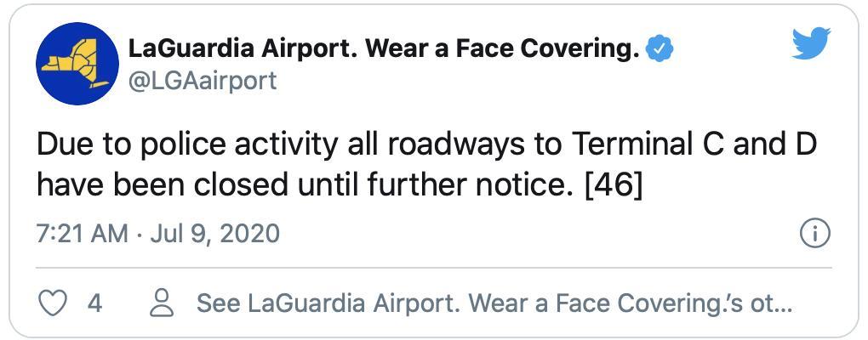
Task: Click the like count number 4
Action: coord(94,303)
